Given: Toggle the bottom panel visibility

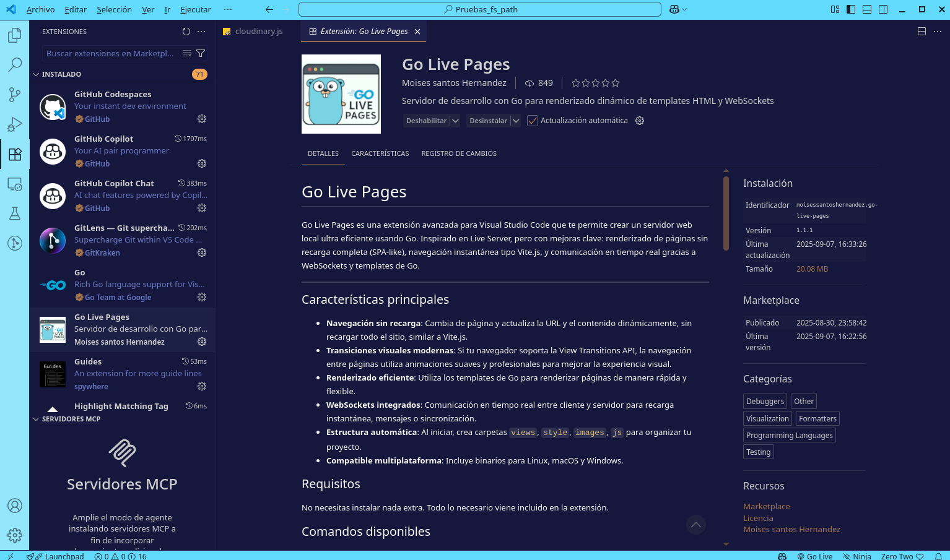Looking at the screenshot, I should (x=867, y=9).
